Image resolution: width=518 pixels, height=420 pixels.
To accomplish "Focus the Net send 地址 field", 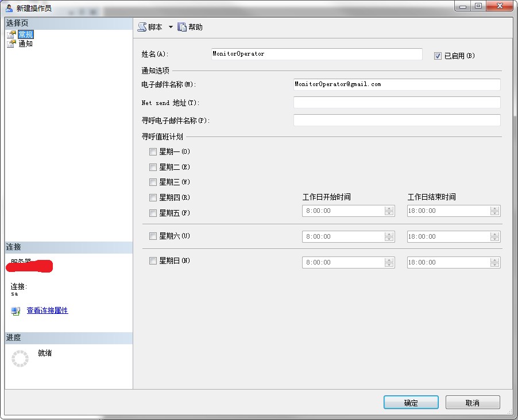I will (x=397, y=102).
